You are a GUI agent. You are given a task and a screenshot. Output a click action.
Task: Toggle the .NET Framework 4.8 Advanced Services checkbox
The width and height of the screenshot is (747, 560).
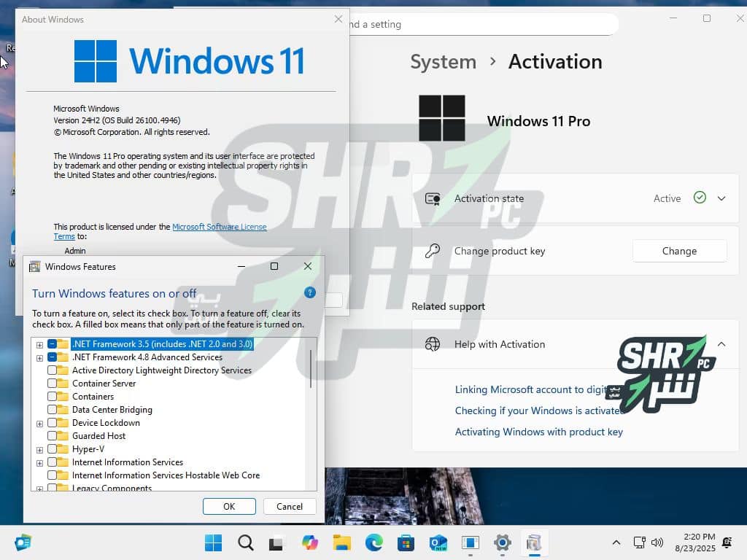tap(53, 357)
